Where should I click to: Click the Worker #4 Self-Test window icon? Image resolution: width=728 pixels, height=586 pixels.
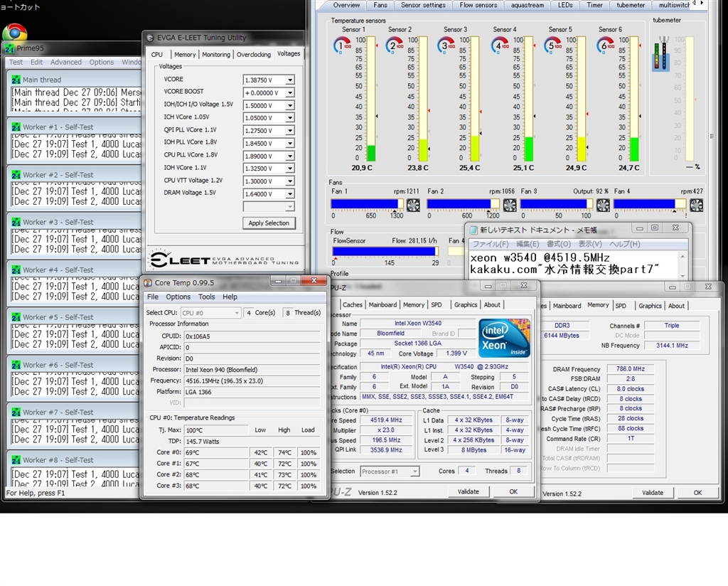click(16, 270)
